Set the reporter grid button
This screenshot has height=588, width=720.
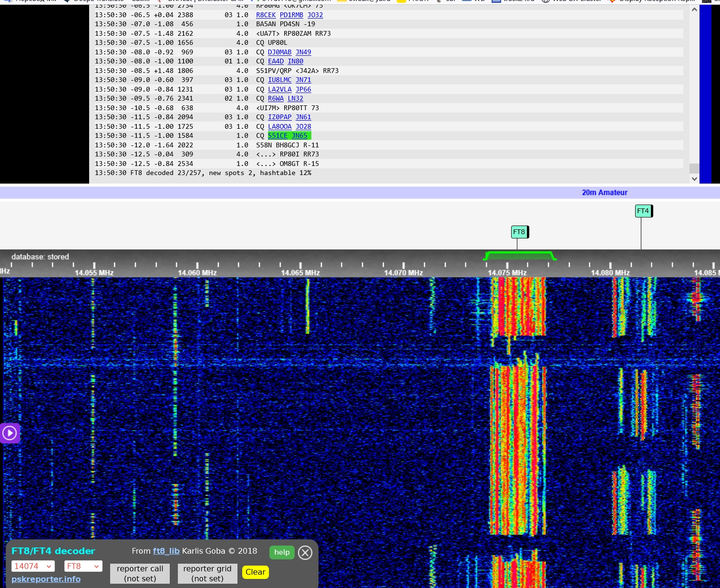(x=207, y=573)
